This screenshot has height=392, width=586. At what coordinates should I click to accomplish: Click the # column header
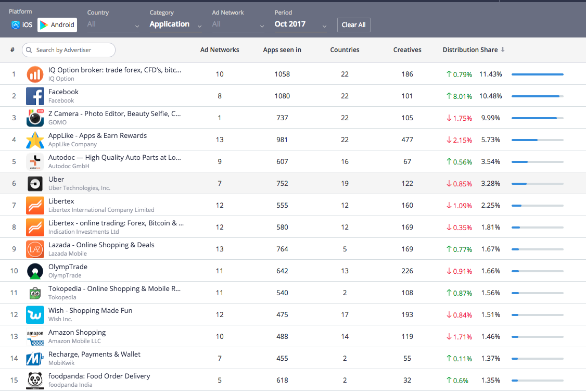pyautogui.click(x=12, y=49)
